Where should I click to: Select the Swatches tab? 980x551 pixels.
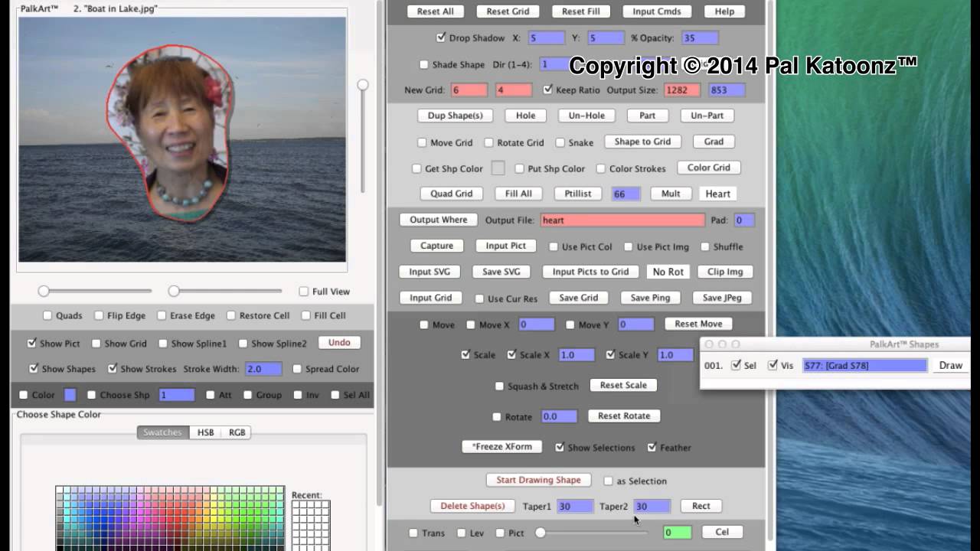click(162, 432)
